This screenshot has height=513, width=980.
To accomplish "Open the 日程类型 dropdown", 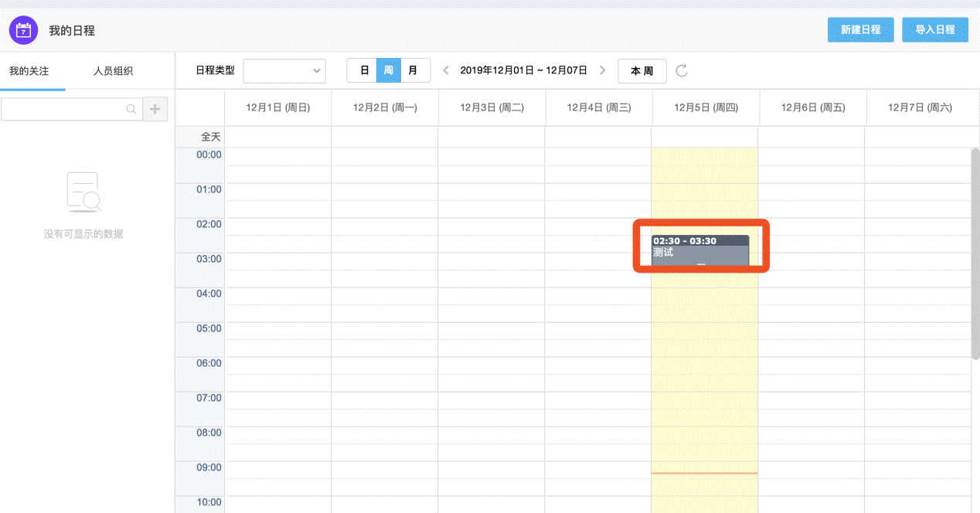I will coord(284,71).
